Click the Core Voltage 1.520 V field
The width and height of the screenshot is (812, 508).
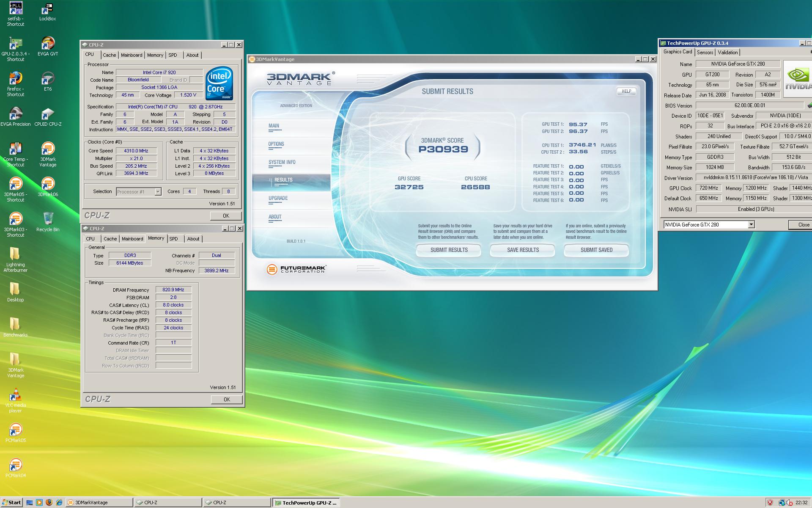[x=188, y=95]
